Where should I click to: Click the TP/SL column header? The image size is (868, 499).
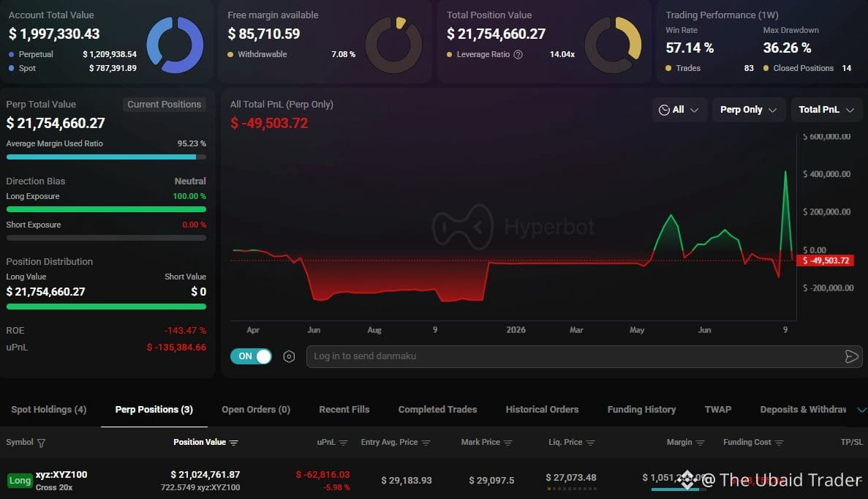click(x=851, y=442)
